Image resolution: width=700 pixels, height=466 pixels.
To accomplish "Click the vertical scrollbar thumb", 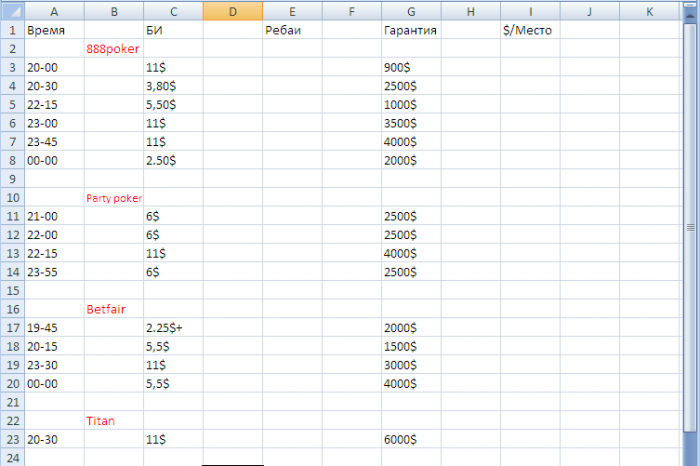I will (690, 228).
